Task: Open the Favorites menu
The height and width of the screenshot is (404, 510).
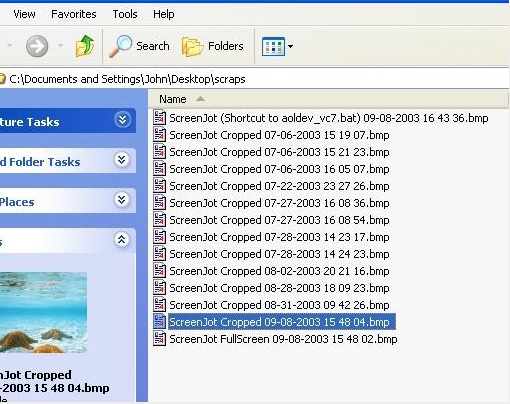Action: 74,14
